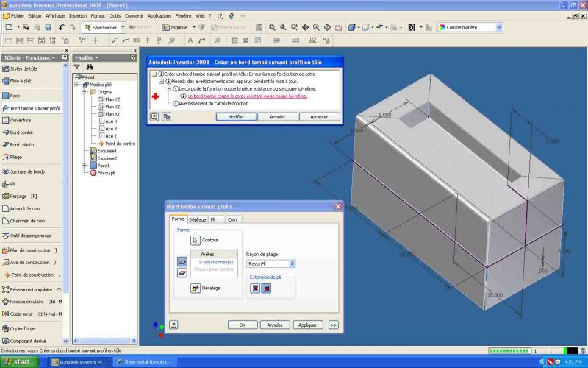Click the filter funnel icon in Modèle browser
The height and width of the screenshot is (368, 588).
[x=76, y=67]
